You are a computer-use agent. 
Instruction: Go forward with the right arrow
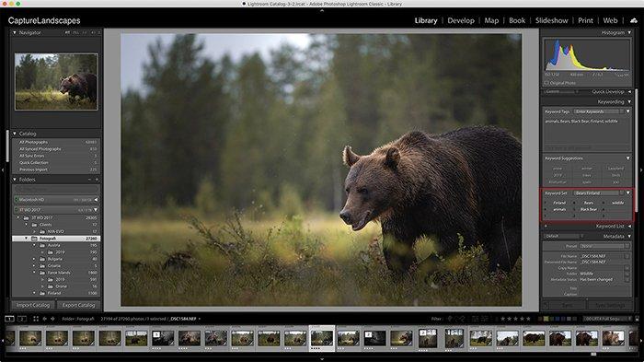pyautogui.click(x=52, y=319)
